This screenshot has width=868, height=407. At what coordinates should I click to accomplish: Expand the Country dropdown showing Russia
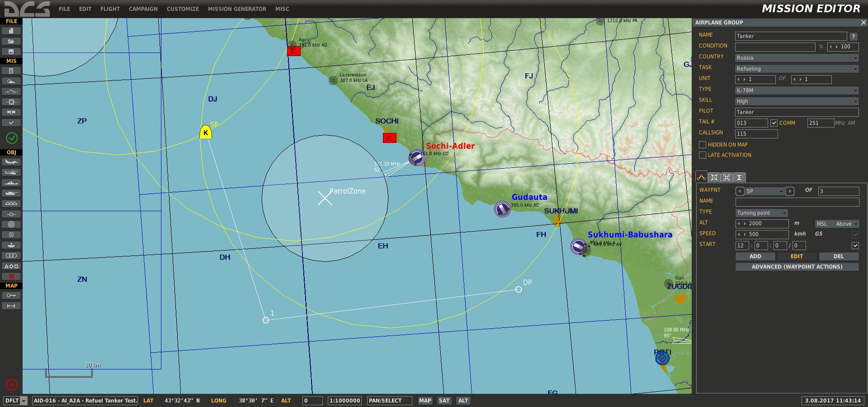[x=797, y=58]
